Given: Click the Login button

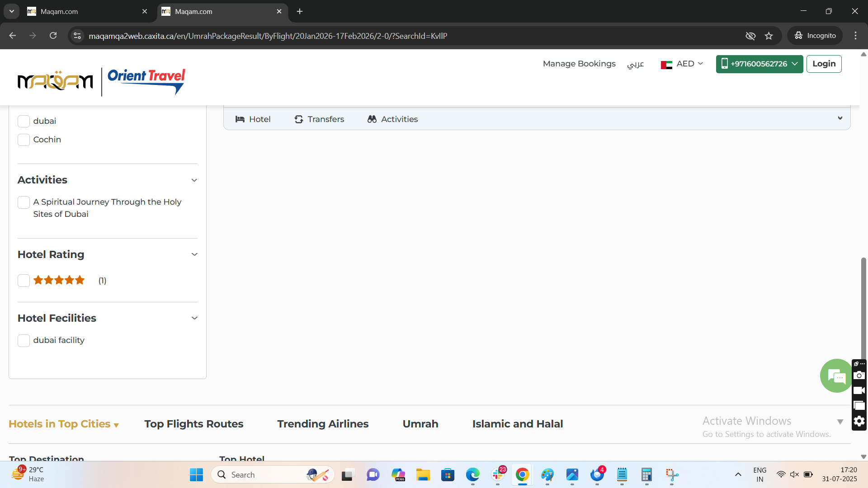Looking at the screenshot, I should tap(824, 64).
